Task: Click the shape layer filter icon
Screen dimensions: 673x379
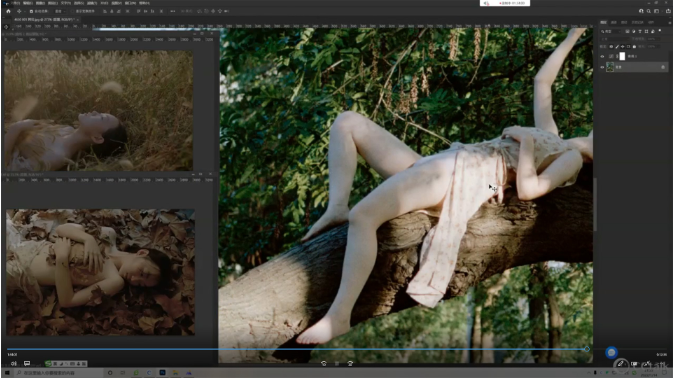Action: pyautogui.click(x=646, y=31)
